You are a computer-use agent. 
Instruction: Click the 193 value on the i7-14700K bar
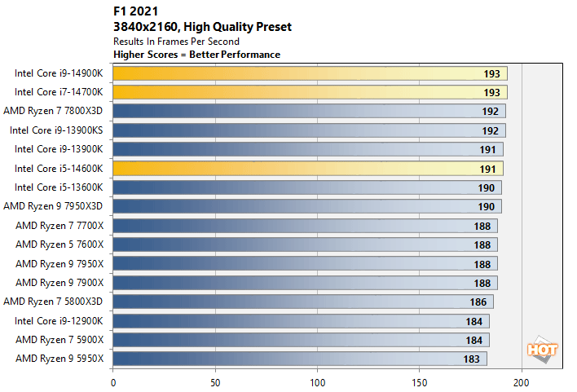(491, 93)
